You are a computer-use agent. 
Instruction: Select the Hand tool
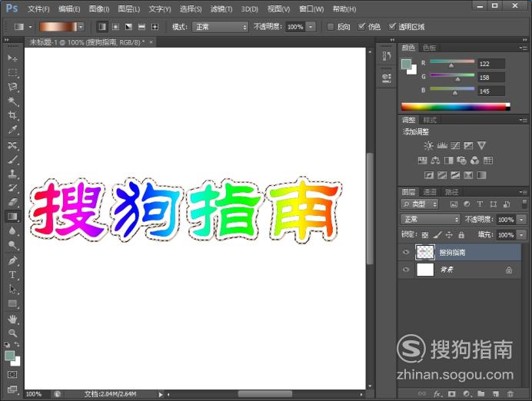click(12, 319)
